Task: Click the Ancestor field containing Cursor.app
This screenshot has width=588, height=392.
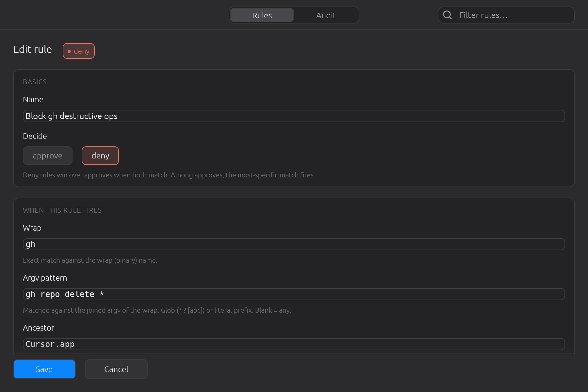Action: tap(294, 344)
